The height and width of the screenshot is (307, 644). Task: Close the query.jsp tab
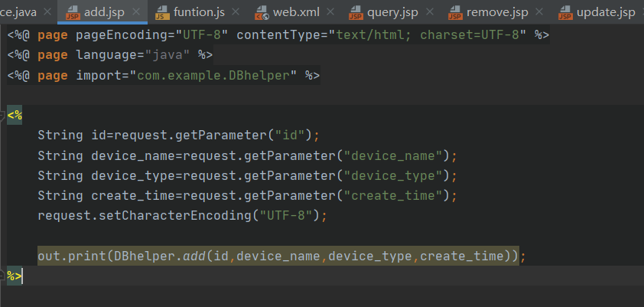(429, 12)
